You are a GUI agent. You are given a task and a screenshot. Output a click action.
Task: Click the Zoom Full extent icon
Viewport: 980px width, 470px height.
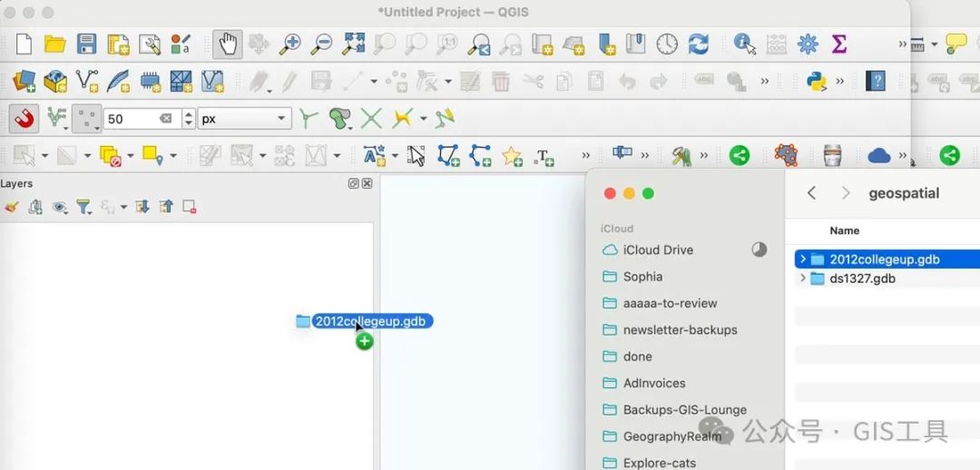[x=354, y=44]
